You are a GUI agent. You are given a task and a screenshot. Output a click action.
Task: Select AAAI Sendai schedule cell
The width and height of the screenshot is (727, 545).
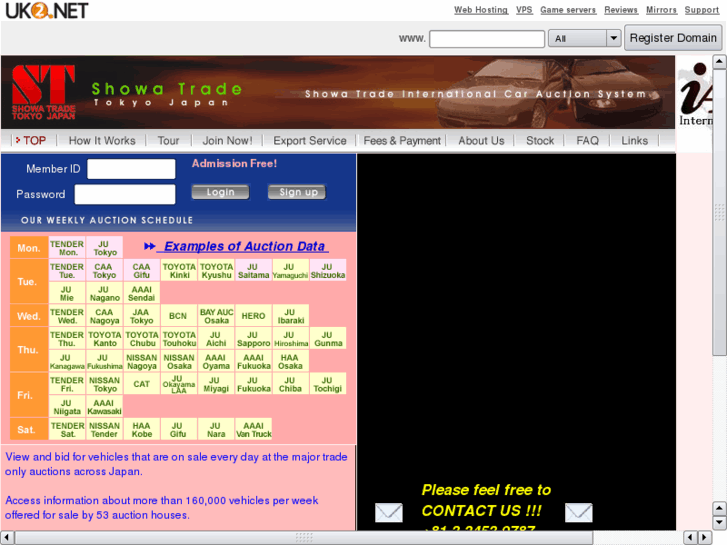(x=141, y=293)
